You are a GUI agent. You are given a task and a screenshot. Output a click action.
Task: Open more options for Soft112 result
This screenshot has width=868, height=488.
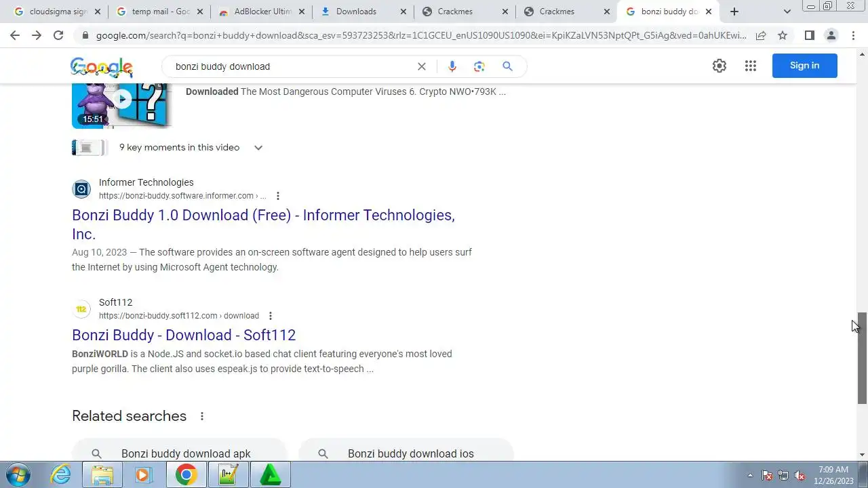point(271,316)
